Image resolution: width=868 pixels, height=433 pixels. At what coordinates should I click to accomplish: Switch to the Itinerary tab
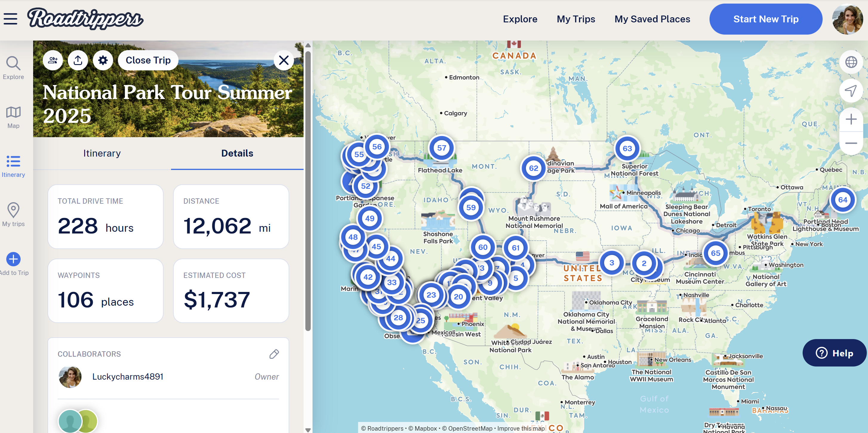click(x=102, y=153)
